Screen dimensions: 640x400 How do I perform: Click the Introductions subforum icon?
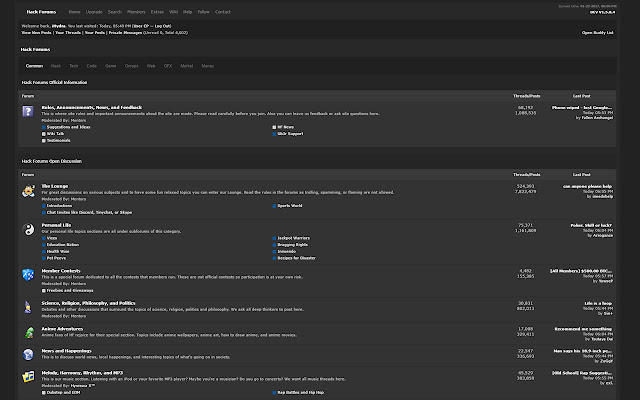coord(45,206)
